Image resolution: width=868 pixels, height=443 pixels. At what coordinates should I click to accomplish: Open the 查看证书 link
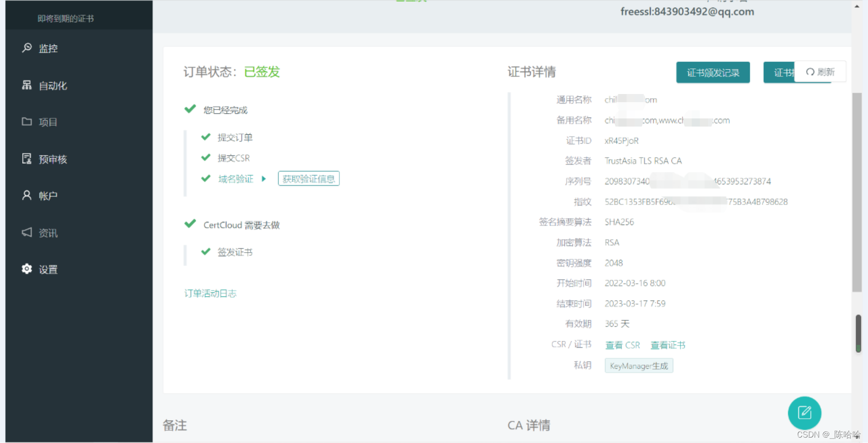point(668,345)
